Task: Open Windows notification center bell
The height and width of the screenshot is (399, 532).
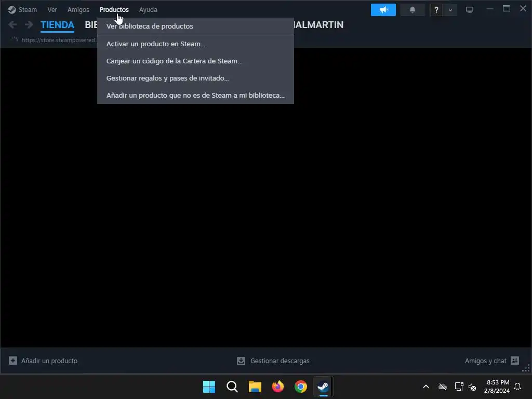Action: (x=517, y=387)
